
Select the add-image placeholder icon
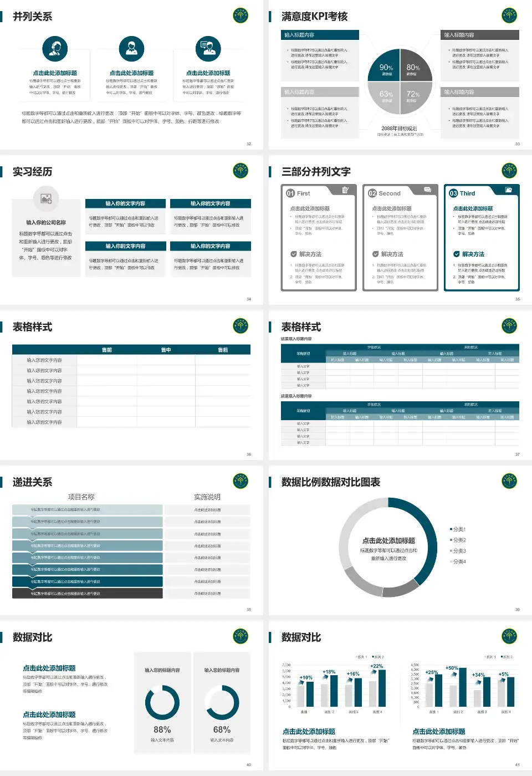click(46, 198)
